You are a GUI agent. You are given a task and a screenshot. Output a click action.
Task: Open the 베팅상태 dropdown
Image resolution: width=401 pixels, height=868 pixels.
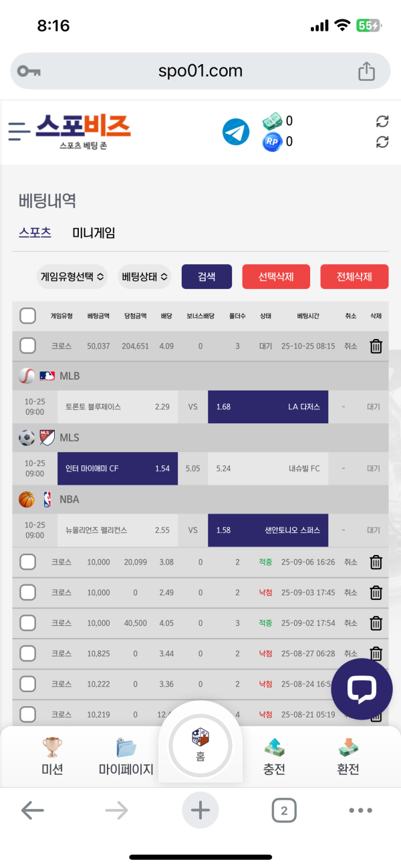144,276
